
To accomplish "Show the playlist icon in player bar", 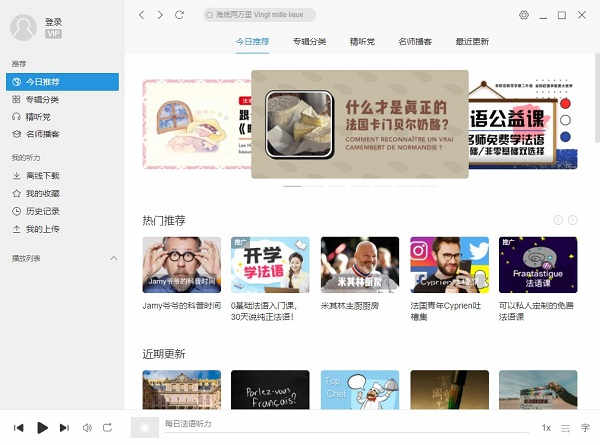I will point(566,427).
